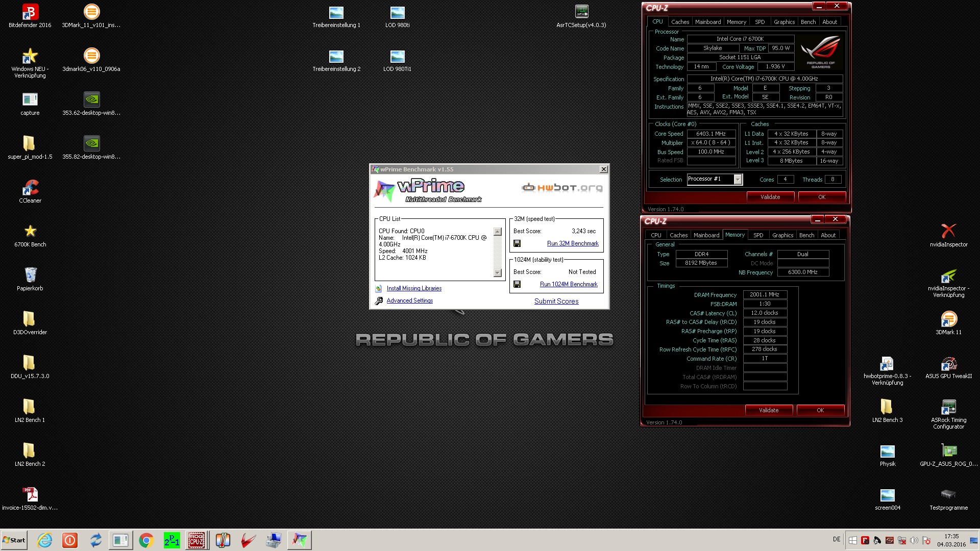Image resolution: width=980 pixels, height=551 pixels.
Task: Select the 3DMark 11 shortcut icon
Action: pyautogui.click(x=948, y=322)
